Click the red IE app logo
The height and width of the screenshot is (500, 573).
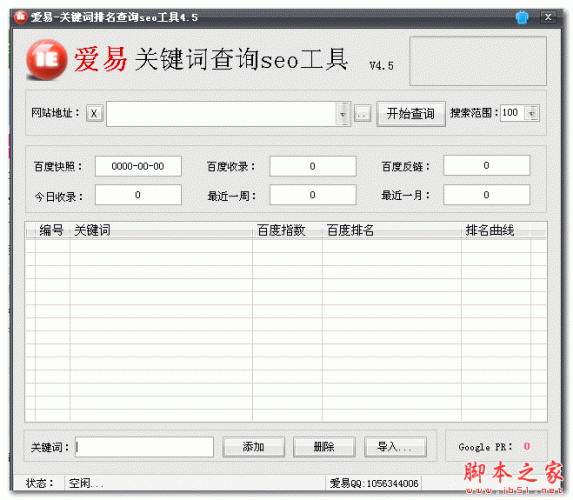tap(47, 60)
